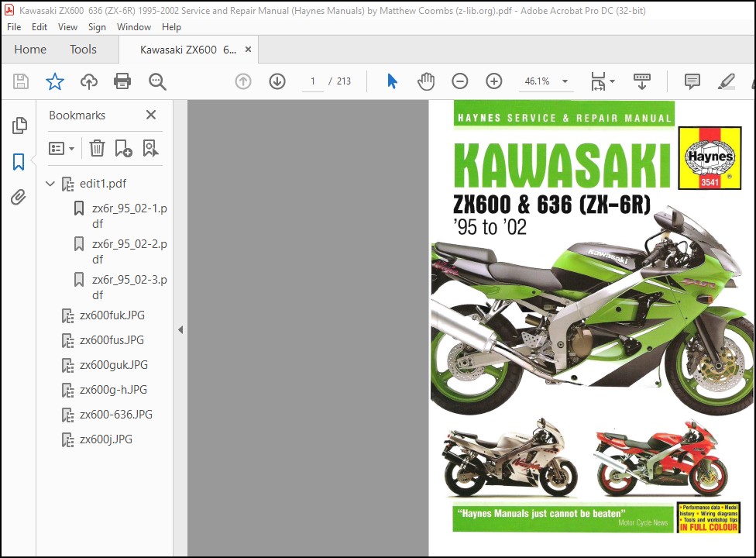The width and height of the screenshot is (756, 558).
Task: Add a sticky note comment
Action: [x=692, y=81]
